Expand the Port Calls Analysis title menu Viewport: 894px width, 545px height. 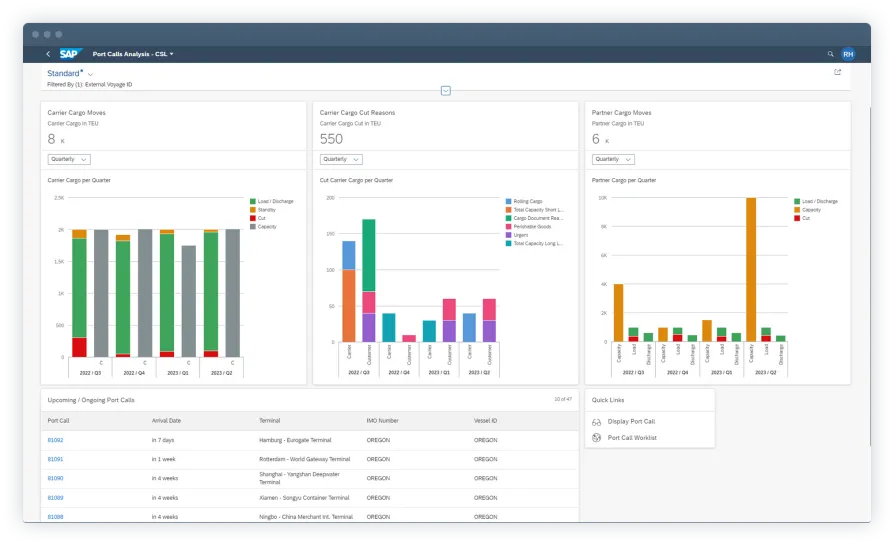(x=172, y=54)
